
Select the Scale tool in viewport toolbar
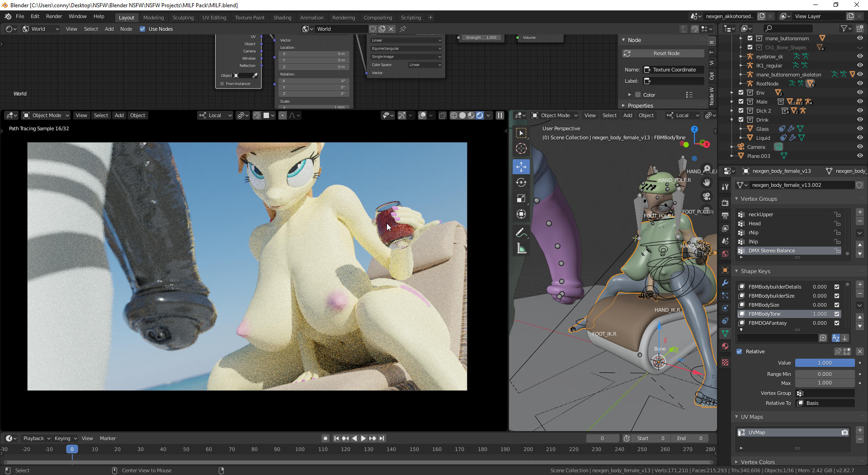click(x=521, y=198)
